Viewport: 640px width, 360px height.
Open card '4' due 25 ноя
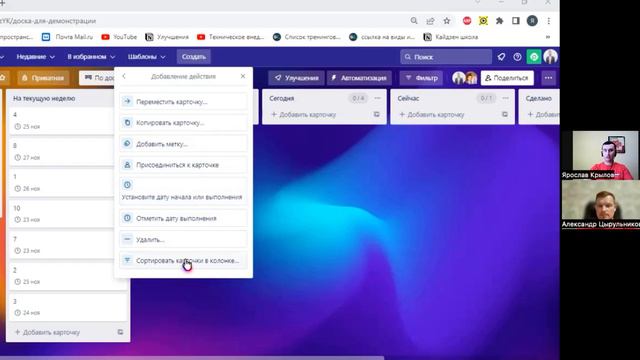[x=61, y=120]
